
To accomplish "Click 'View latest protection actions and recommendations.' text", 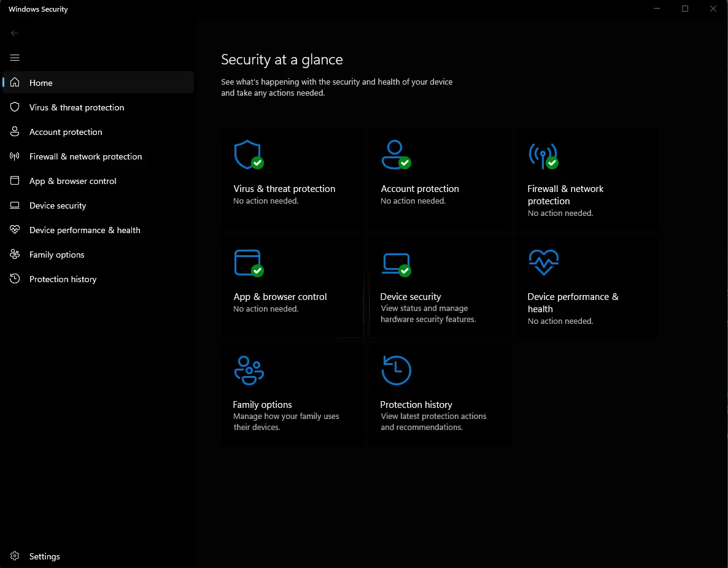I will [433, 421].
